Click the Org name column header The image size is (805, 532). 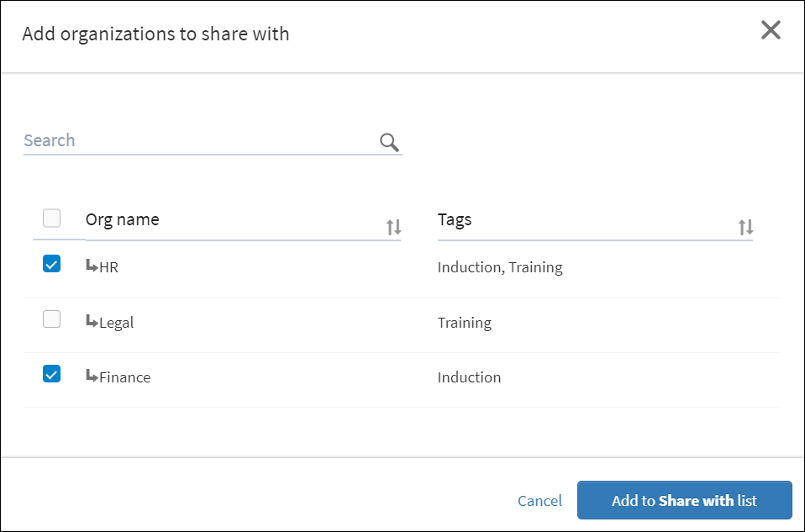point(123,220)
